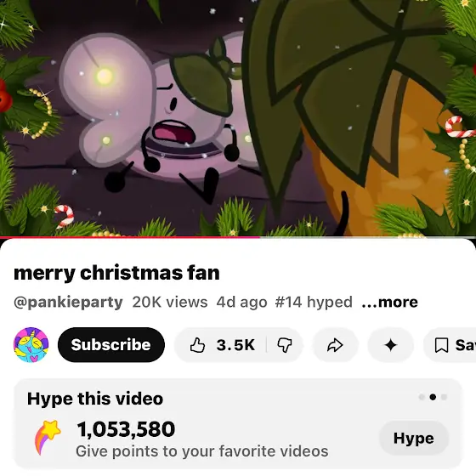Switch to the third carousel dot
This screenshot has height=476, width=476.
pyautogui.click(x=444, y=397)
